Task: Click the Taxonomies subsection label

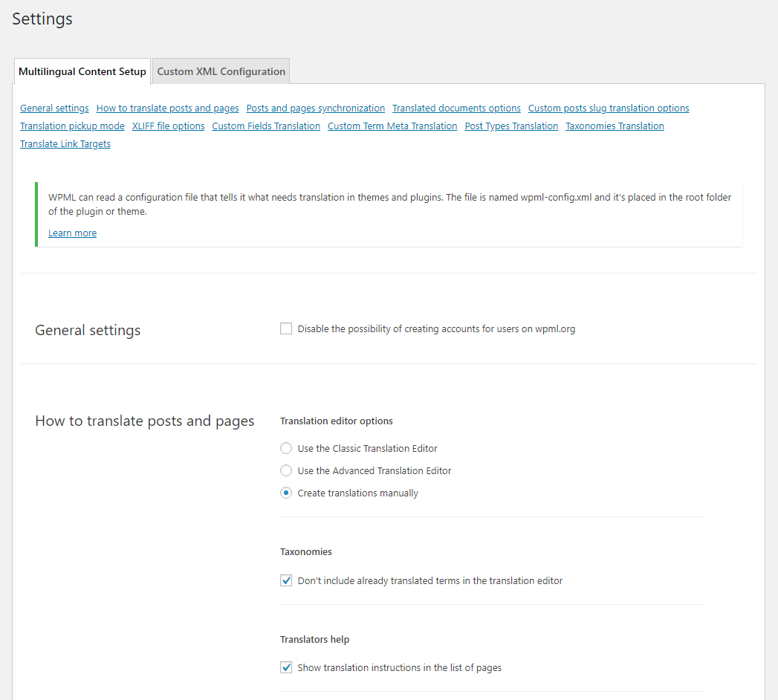Action: point(305,551)
